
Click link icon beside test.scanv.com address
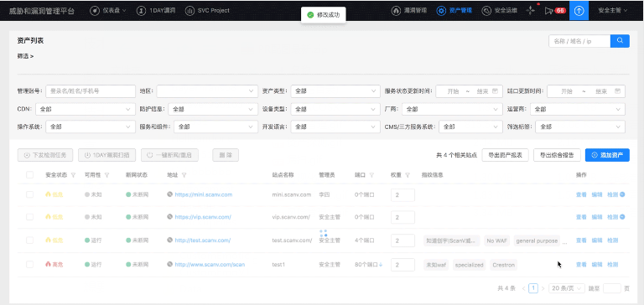tap(169, 240)
